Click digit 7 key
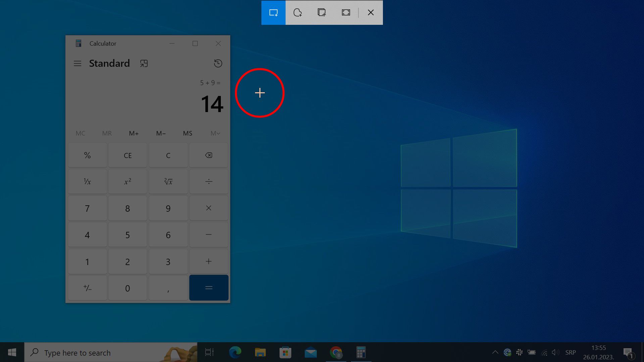This screenshot has width=644, height=362. pyautogui.click(x=87, y=208)
